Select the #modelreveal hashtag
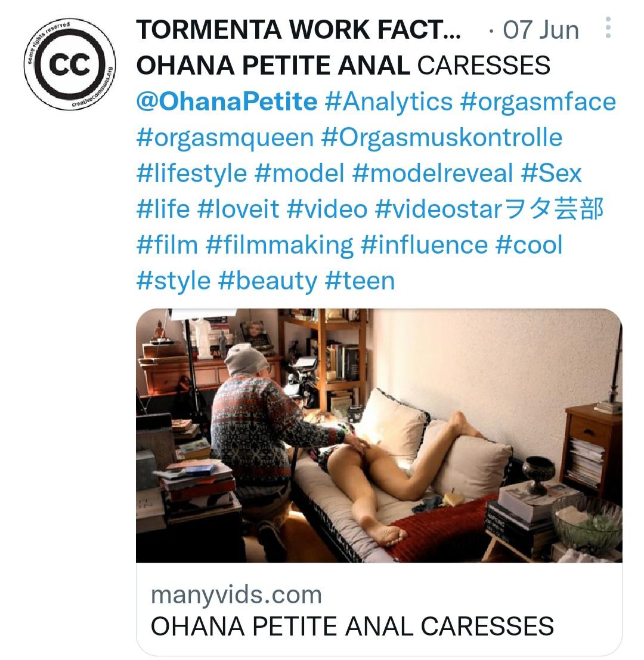644x660 pixels. tap(432, 174)
